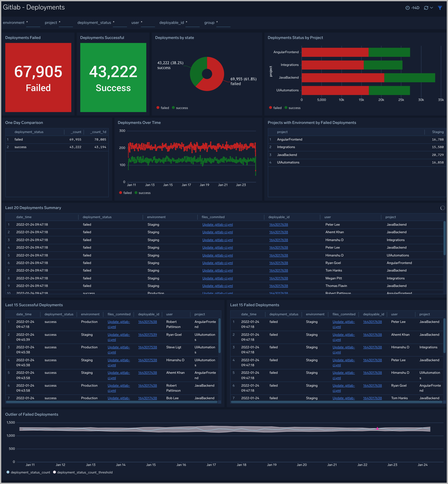Viewport: 448px width, 484px height.
Task: Click the loading spinner in Last 20 Deployments Summary
Action: (x=443, y=208)
